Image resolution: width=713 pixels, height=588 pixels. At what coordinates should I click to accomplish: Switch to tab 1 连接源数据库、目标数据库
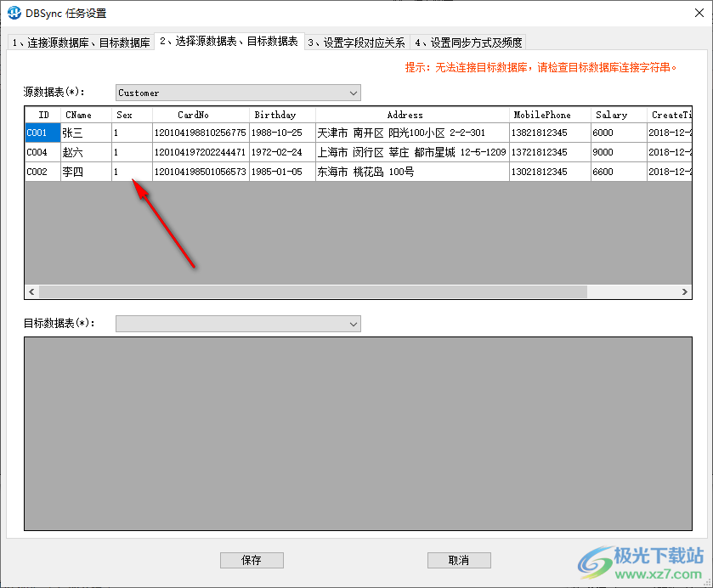point(81,42)
